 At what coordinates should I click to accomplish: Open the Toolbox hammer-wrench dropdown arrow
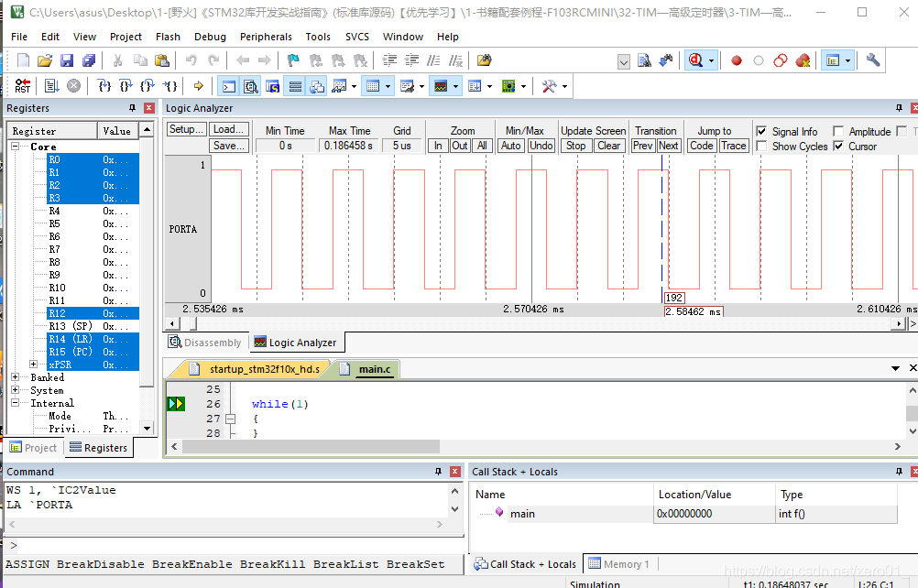564,87
